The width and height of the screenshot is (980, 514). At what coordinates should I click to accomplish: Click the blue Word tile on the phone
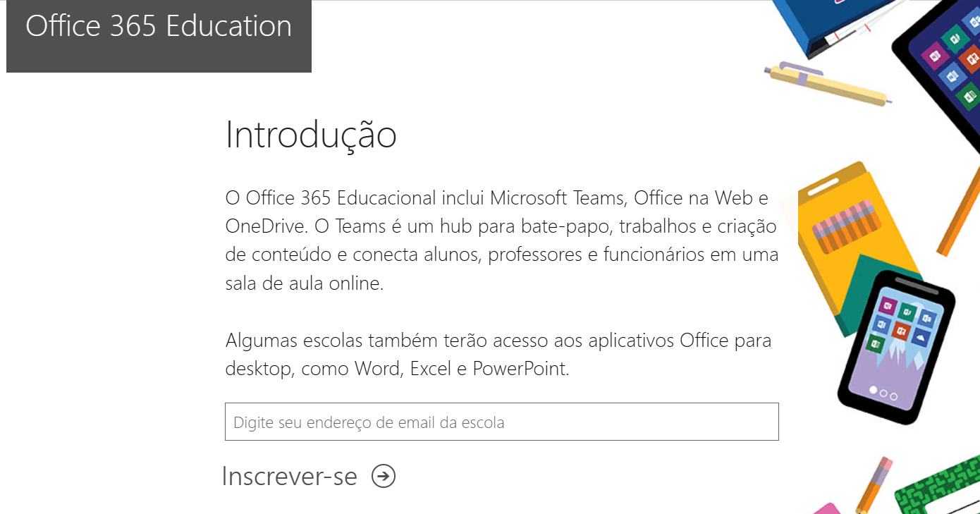(x=881, y=324)
